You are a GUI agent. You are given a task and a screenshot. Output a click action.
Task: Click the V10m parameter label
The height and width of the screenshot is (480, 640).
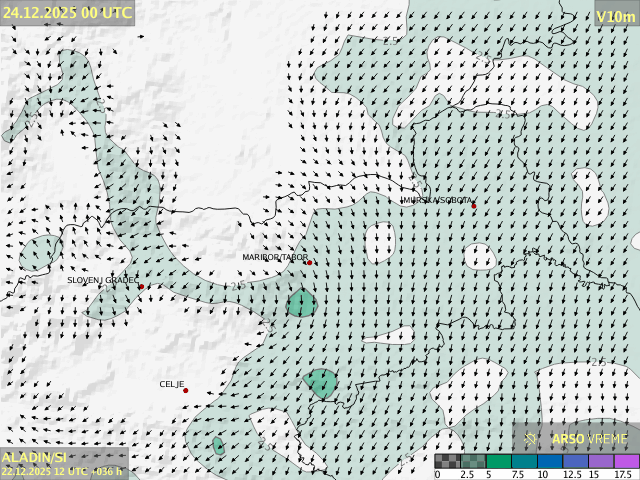[x=615, y=16]
